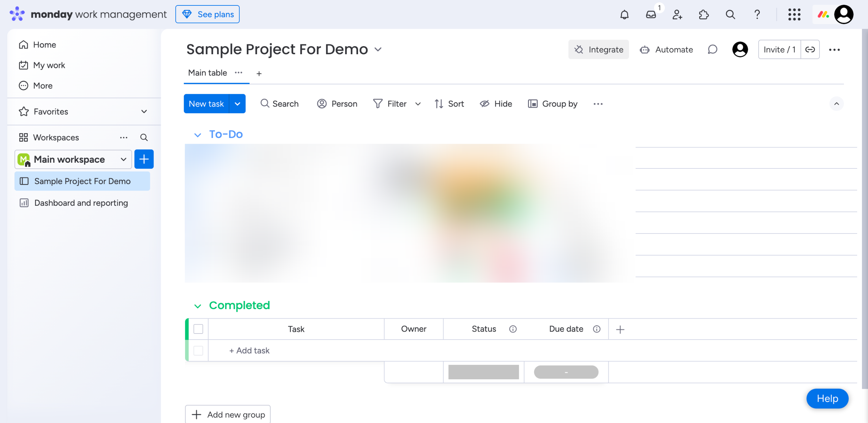The width and height of the screenshot is (868, 423).
Task: Tick the Add task row checkbox
Action: pos(198,350)
